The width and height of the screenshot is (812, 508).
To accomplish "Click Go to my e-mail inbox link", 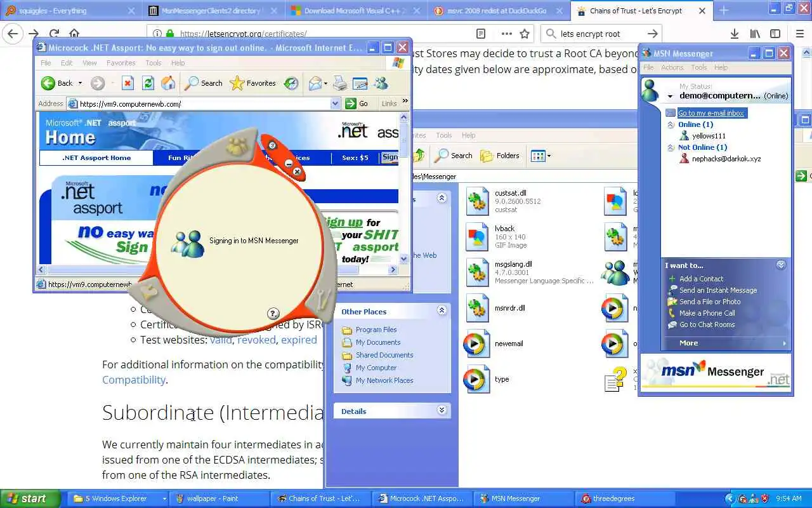I will (710, 113).
